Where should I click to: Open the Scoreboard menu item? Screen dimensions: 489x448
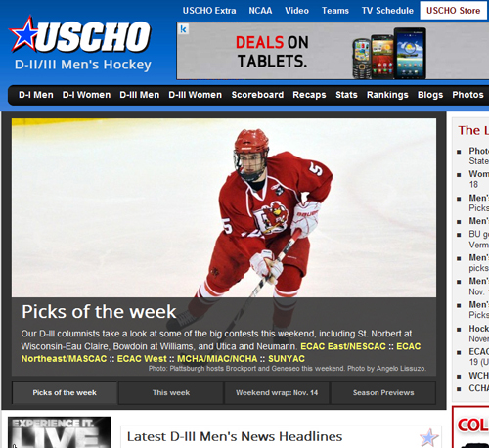tap(257, 95)
